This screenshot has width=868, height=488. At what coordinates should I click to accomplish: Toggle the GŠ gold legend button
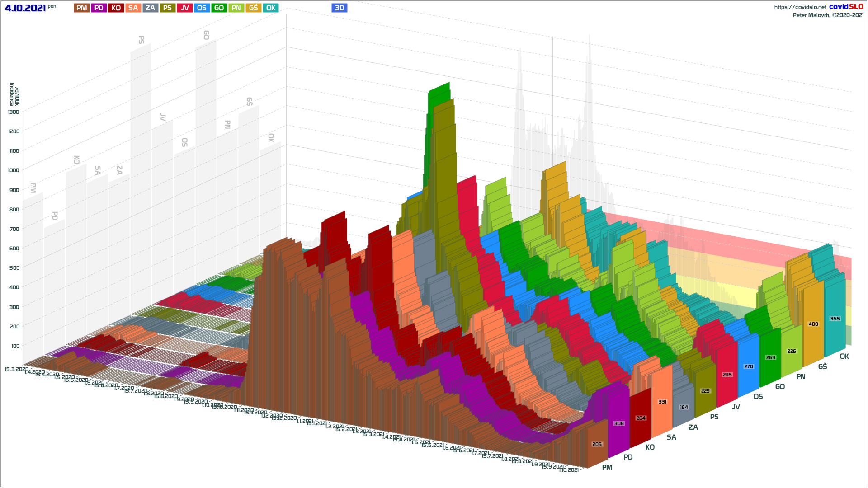(x=253, y=8)
